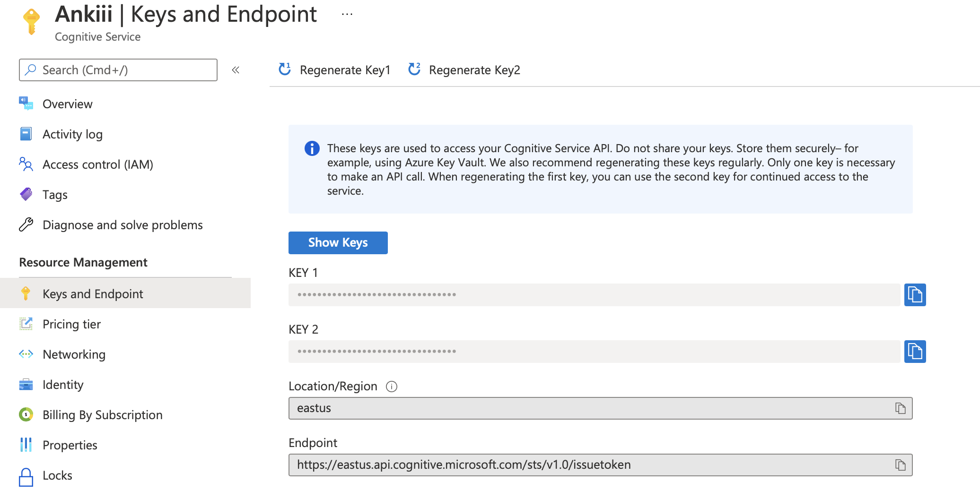Copy the Endpoint URL
This screenshot has width=980, height=499.
point(900,465)
